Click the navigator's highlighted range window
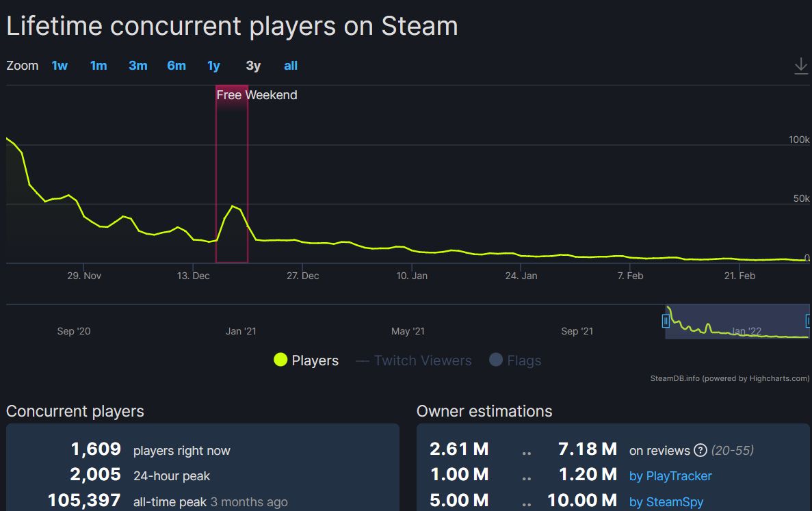Viewport: 812px width, 511px height. tap(737, 321)
